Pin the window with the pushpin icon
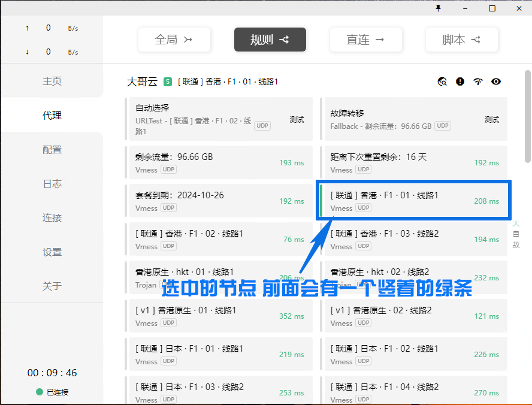The image size is (532, 405). pos(439,8)
